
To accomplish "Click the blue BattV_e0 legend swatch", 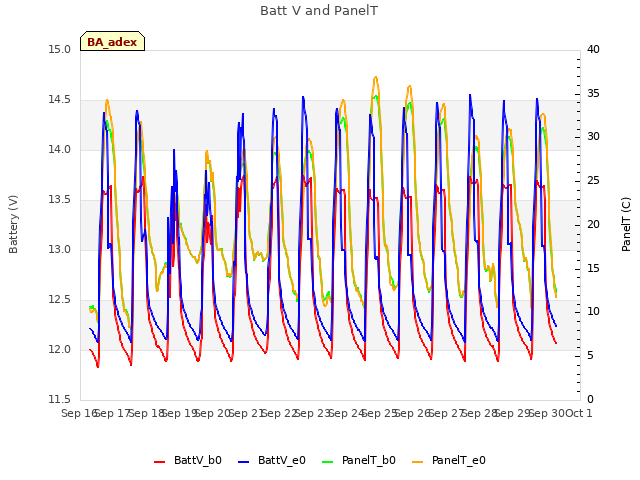I will [x=243, y=462].
